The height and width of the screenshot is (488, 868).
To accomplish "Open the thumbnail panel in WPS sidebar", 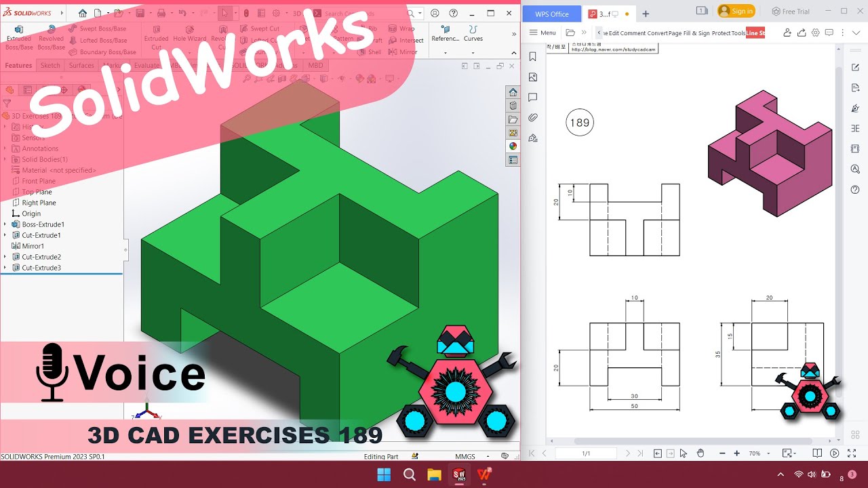I will [533, 77].
